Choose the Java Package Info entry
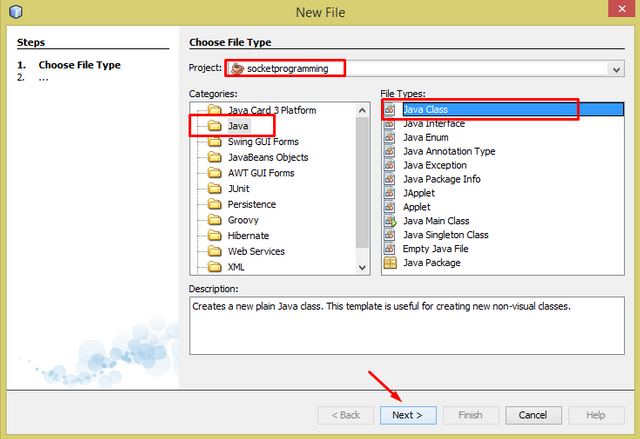 (x=442, y=179)
